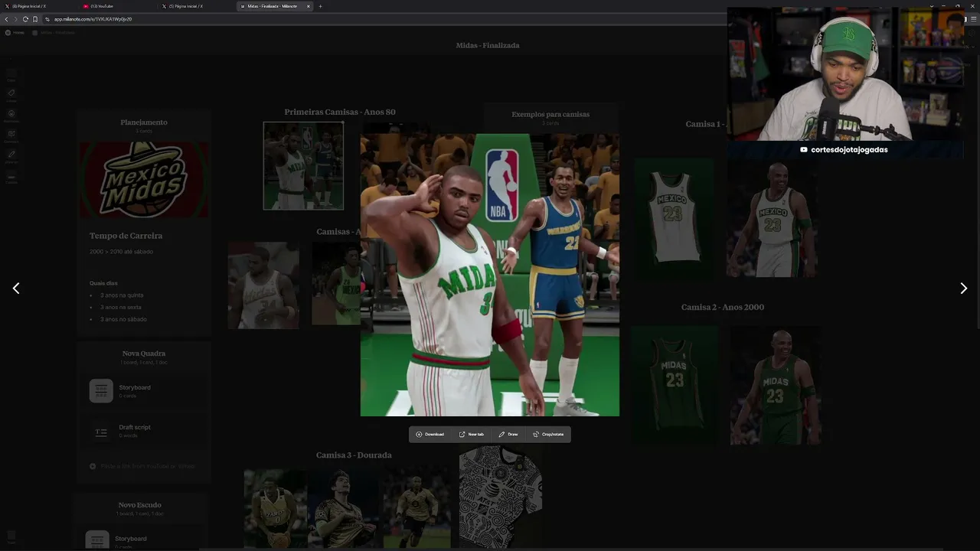Select the Primeiras Camisas Anos 80 thumbnail
The image size is (980, 551).
(303, 165)
